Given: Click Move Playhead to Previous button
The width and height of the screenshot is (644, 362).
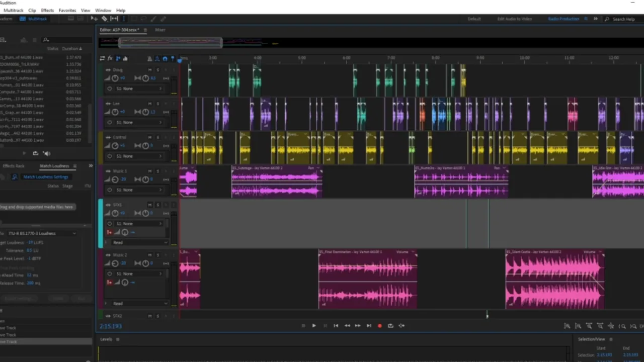Looking at the screenshot, I should click(x=336, y=326).
